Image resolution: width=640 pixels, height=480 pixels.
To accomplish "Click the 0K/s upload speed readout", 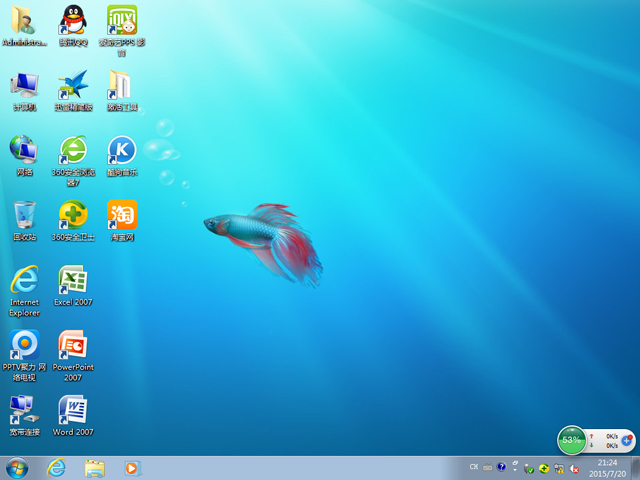I will 612,436.
